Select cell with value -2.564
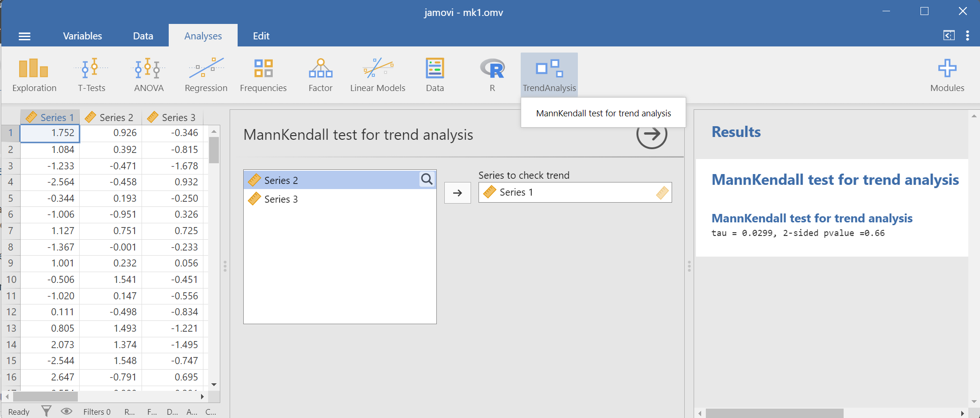 coord(50,182)
